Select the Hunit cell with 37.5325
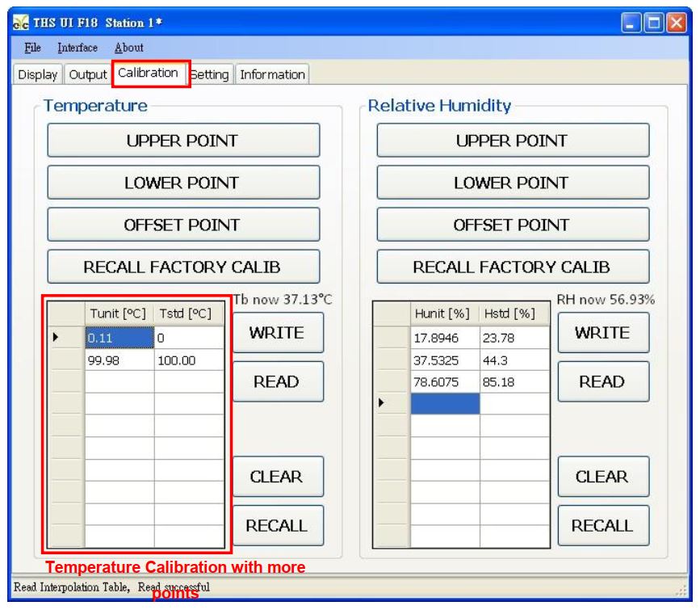 point(444,362)
